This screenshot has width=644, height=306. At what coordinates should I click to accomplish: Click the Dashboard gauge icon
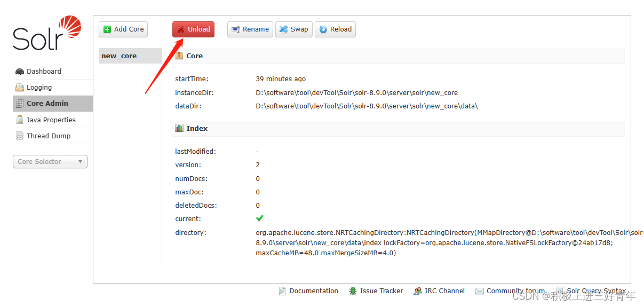[x=20, y=72]
